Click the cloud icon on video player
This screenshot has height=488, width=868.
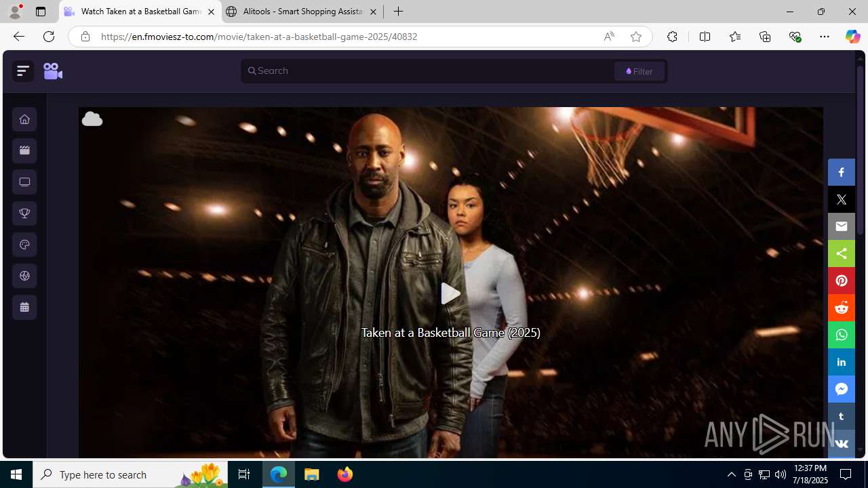tap(92, 119)
